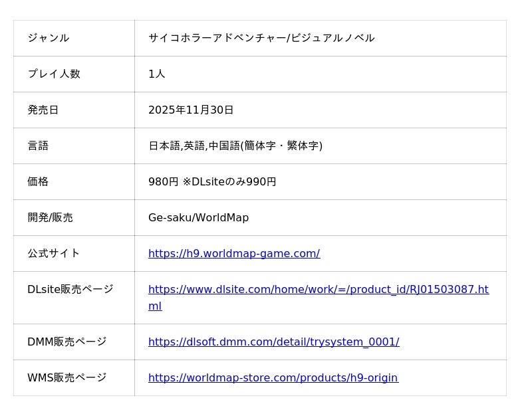Screen dimensions: 532x416
Task: Click the 公式サイト label cell
Action: (53, 253)
